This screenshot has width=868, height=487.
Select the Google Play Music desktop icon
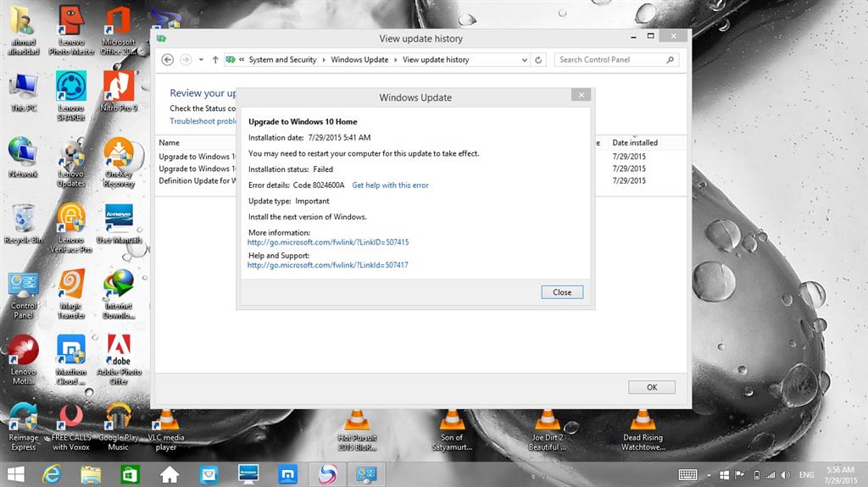pyautogui.click(x=119, y=426)
